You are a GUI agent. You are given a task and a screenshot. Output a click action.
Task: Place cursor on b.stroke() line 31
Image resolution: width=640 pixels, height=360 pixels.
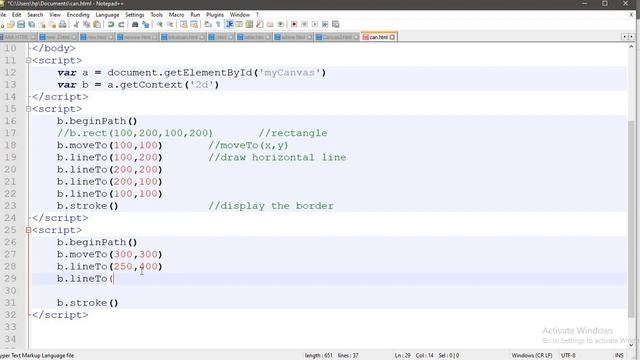(87, 303)
